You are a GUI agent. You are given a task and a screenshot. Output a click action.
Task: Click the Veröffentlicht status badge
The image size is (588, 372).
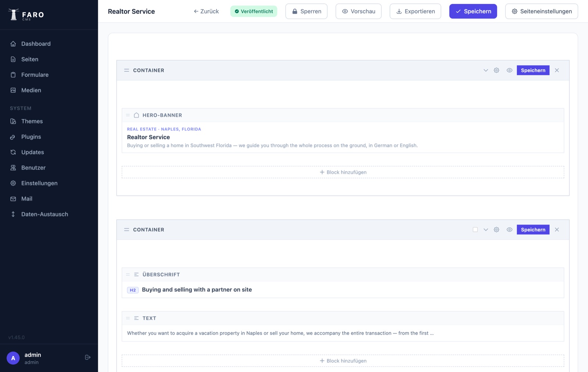(x=254, y=11)
